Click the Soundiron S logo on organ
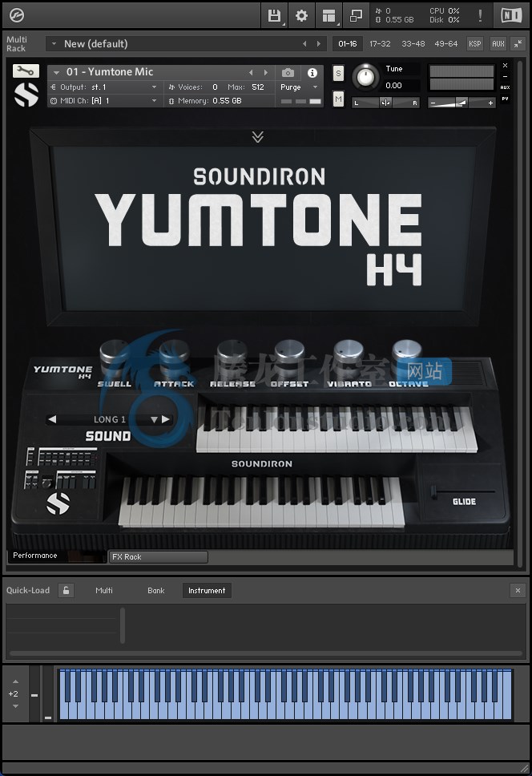532x776 pixels. pyautogui.click(x=58, y=503)
